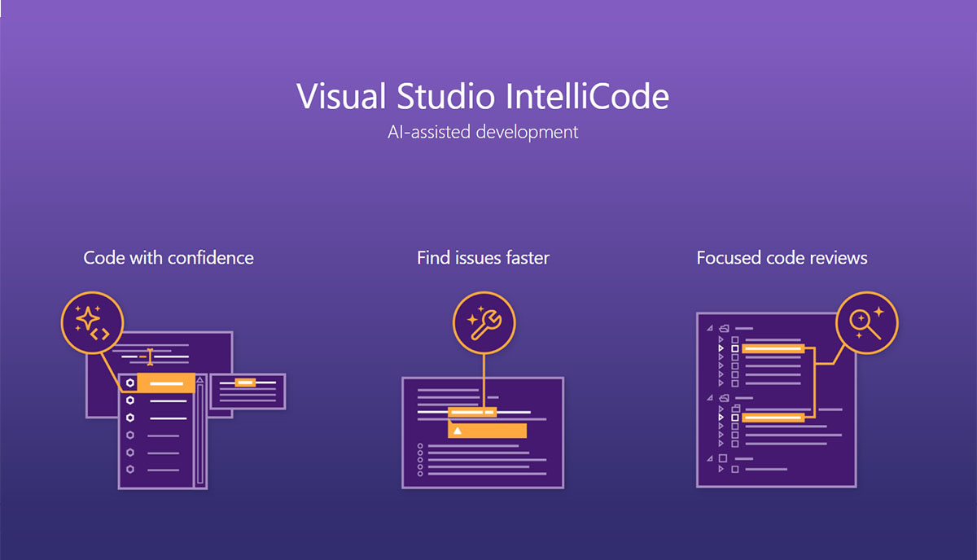This screenshot has width=977, height=560.
Task: Click the "Visual Studio IntelliCode" title
Action: point(483,96)
